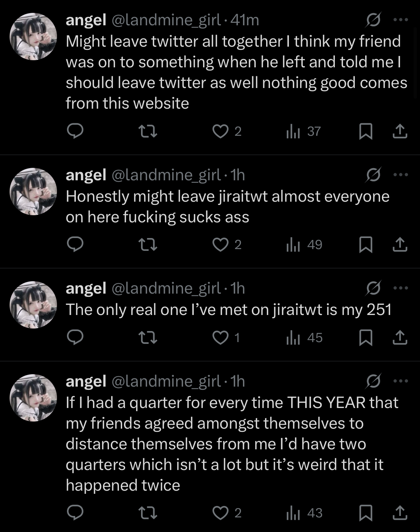
Task: Reply to the 'quarter for every time' tweet
Action: [75, 513]
